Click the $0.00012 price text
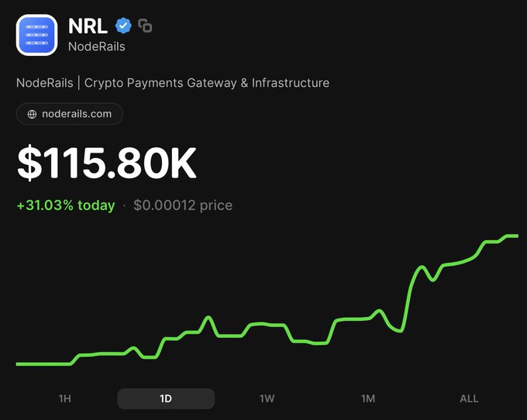The height and width of the screenshot is (420, 527). (183, 205)
